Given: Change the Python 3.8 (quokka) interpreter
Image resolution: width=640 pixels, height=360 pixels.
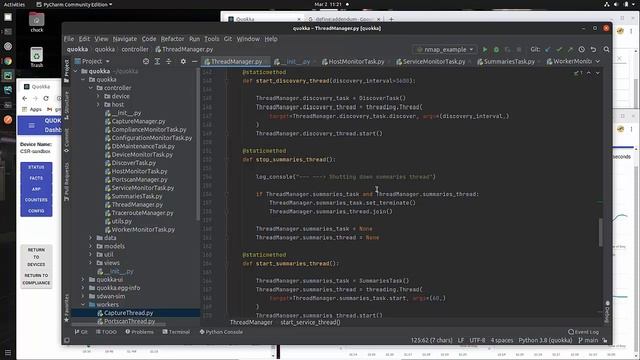Looking at the screenshot, I should pos(545,340).
